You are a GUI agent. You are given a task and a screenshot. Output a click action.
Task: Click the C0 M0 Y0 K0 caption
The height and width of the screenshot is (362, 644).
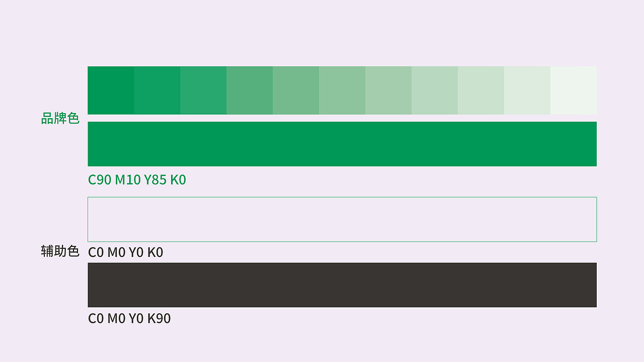(x=126, y=252)
